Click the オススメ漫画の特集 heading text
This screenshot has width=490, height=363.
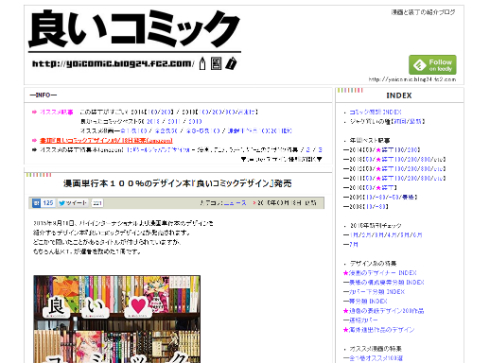[375, 349]
